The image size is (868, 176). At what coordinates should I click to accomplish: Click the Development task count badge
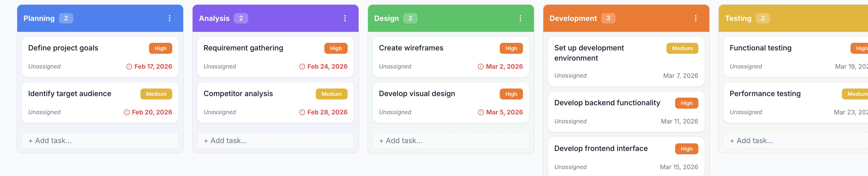pyautogui.click(x=608, y=18)
